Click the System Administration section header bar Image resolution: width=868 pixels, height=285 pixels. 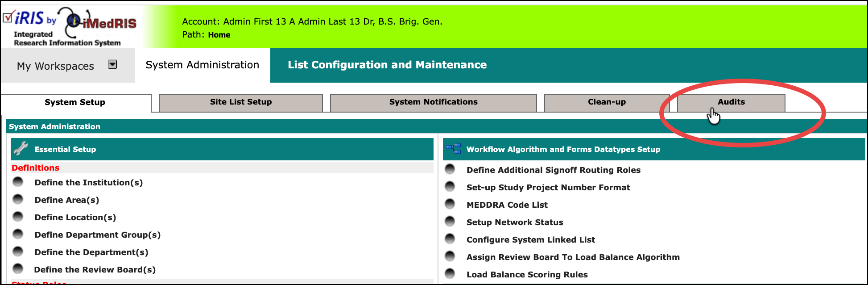point(436,126)
